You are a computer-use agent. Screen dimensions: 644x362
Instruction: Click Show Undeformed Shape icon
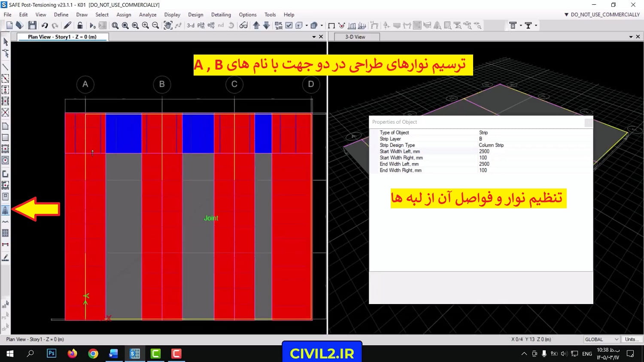point(331,25)
